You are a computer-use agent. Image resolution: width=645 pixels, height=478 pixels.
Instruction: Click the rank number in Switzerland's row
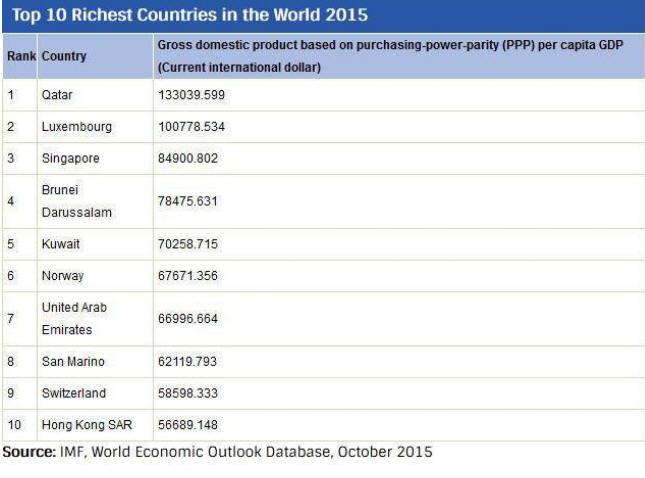point(11,393)
